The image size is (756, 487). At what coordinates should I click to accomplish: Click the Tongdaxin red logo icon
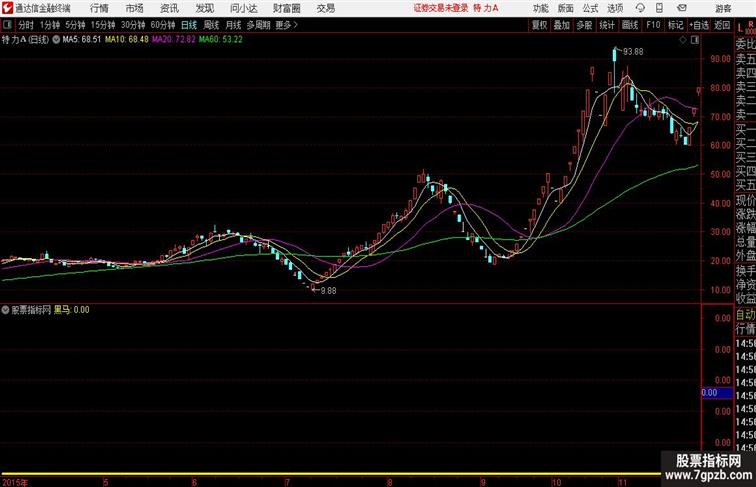click(x=7, y=8)
